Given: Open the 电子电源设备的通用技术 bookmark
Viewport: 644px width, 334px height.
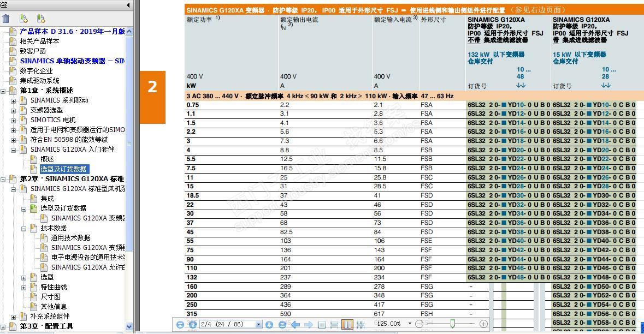Looking at the screenshot, I should coord(88,258).
